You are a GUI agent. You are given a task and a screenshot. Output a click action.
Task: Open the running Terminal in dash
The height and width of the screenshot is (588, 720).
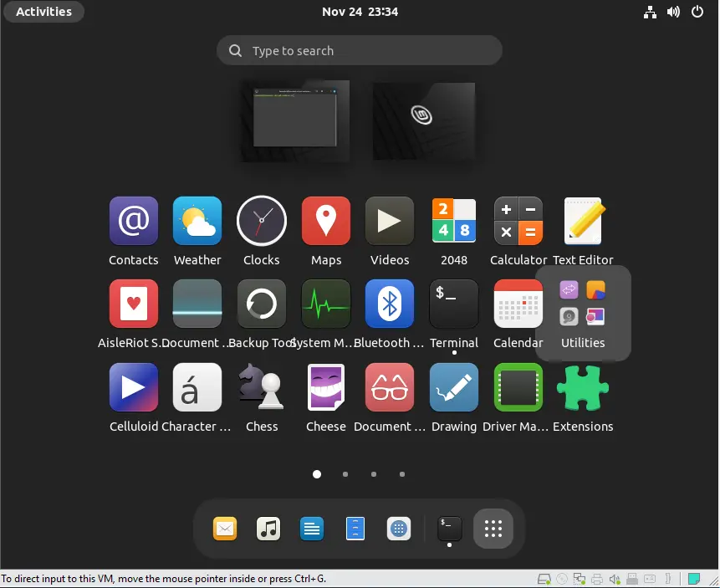pyautogui.click(x=450, y=529)
